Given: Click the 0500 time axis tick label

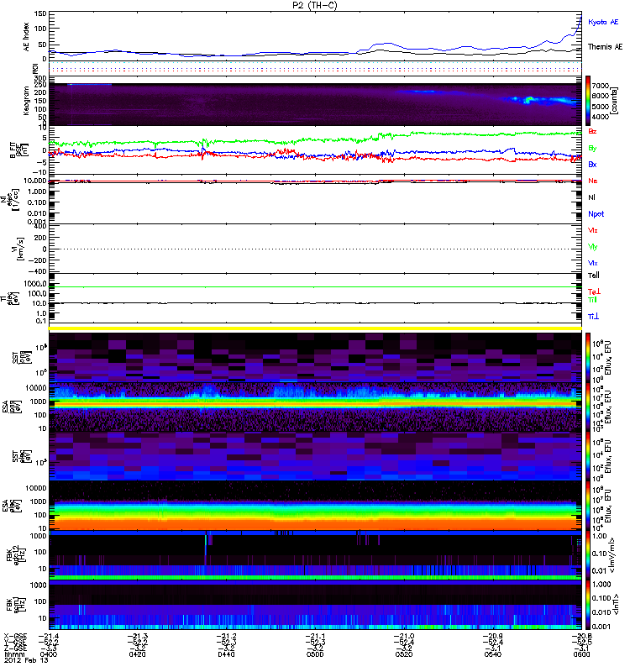Looking at the screenshot, I should (315, 654).
